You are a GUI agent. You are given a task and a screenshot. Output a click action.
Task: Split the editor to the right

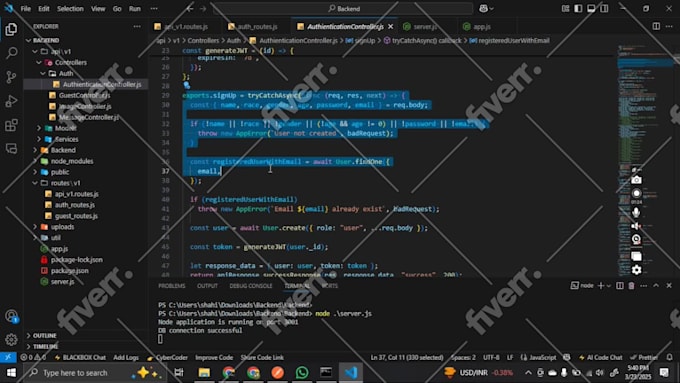click(x=656, y=26)
